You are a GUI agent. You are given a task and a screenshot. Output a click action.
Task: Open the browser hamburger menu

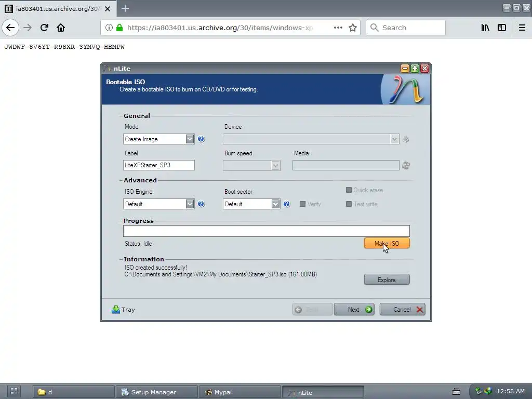coord(522,28)
